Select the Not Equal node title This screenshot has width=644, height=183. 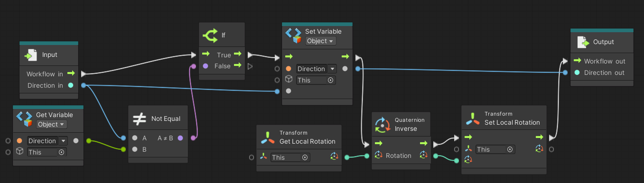point(166,119)
